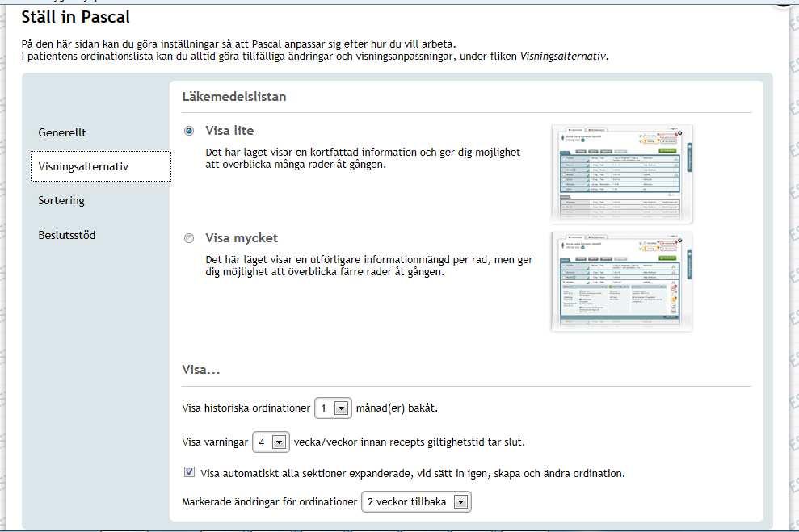Click the Visa lite preview thumbnail

tap(622, 174)
